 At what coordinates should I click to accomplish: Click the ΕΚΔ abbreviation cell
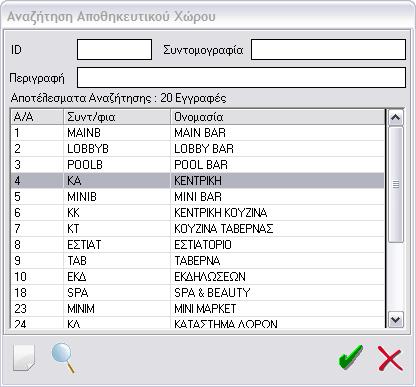117,277
